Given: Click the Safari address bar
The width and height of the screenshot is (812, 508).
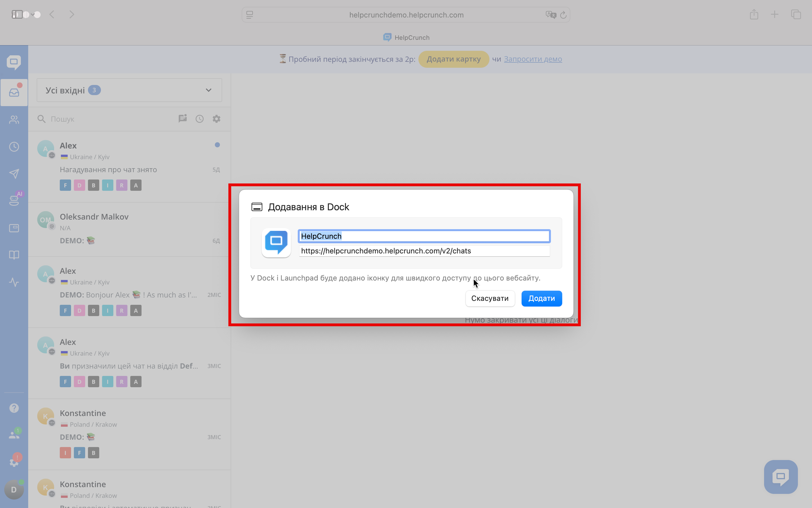Looking at the screenshot, I should [406, 15].
